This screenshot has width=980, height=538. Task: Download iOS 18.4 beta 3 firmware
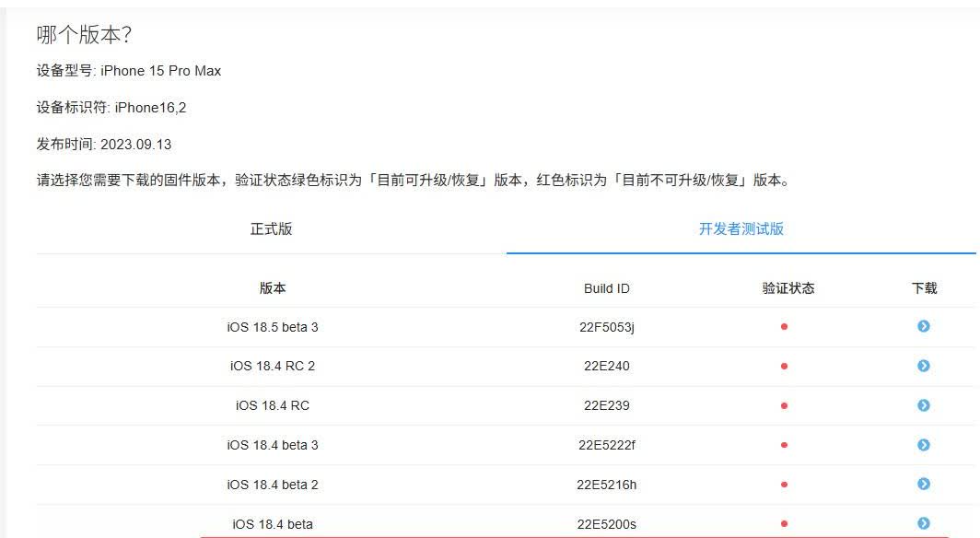point(923,445)
